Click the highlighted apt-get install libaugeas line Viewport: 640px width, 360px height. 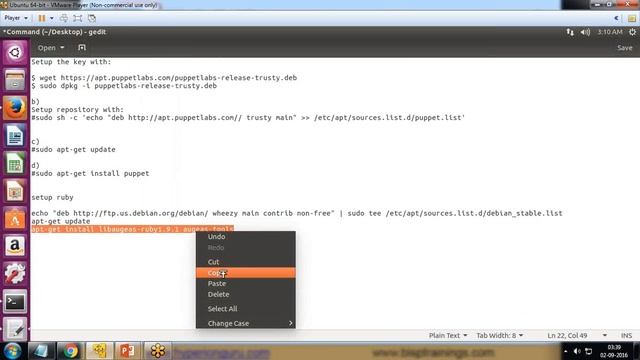click(132, 229)
